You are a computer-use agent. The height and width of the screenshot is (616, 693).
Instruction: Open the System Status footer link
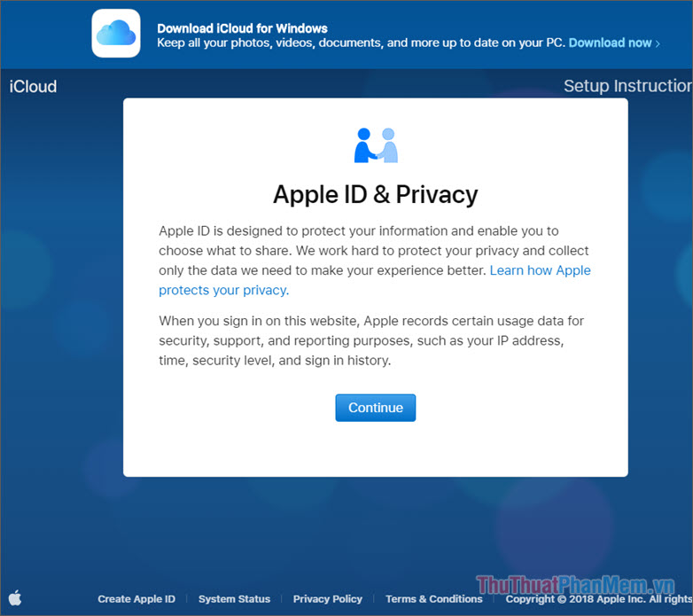[234, 599]
